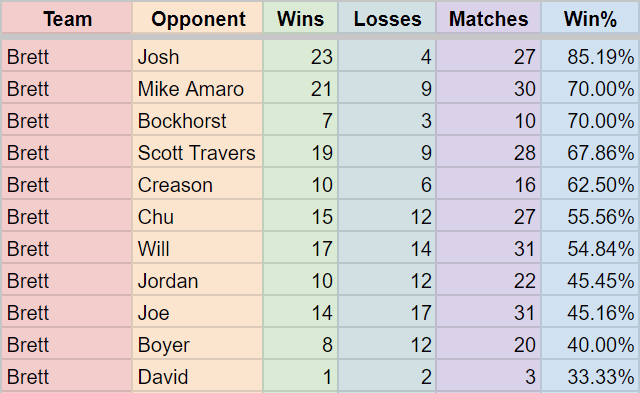The image size is (640, 393).
Task: Select the Boyer opponent cell
Action: (x=198, y=344)
